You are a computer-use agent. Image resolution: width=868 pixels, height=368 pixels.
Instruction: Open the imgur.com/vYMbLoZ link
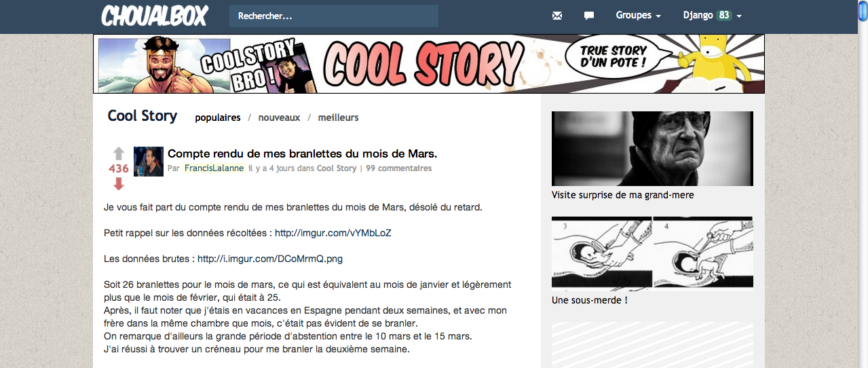tap(333, 233)
